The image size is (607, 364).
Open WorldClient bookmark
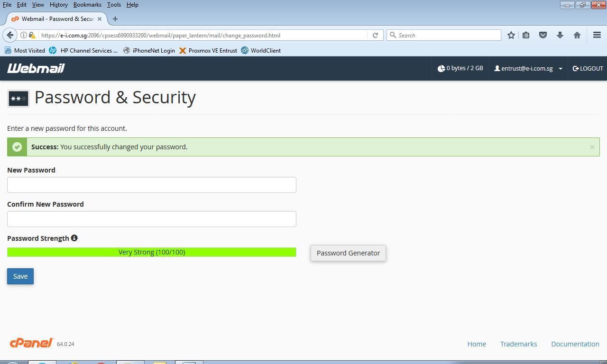(261, 50)
